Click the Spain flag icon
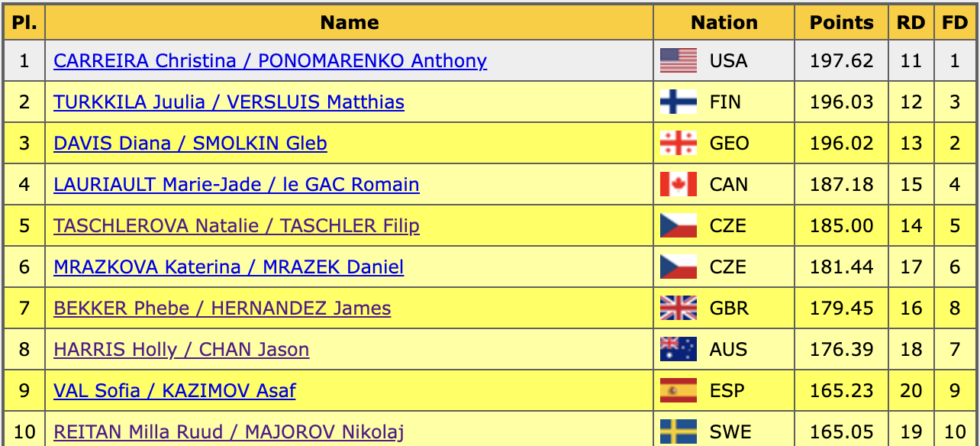 pos(678,390)
